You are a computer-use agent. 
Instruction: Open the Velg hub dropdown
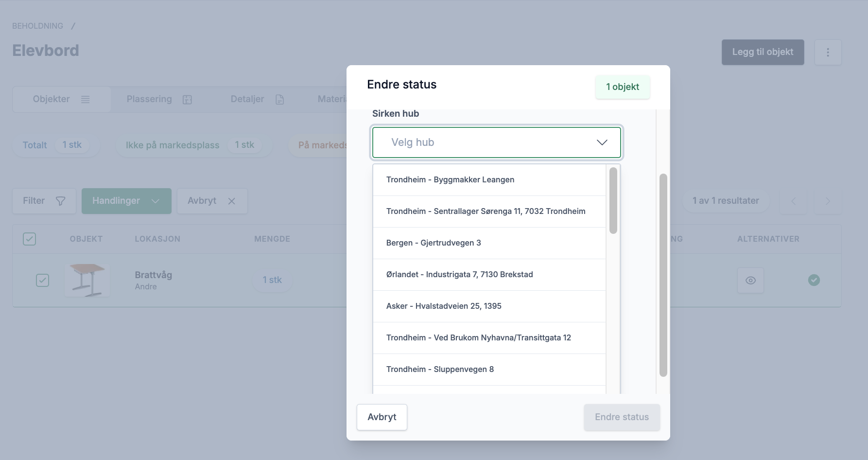click(497, 142)
